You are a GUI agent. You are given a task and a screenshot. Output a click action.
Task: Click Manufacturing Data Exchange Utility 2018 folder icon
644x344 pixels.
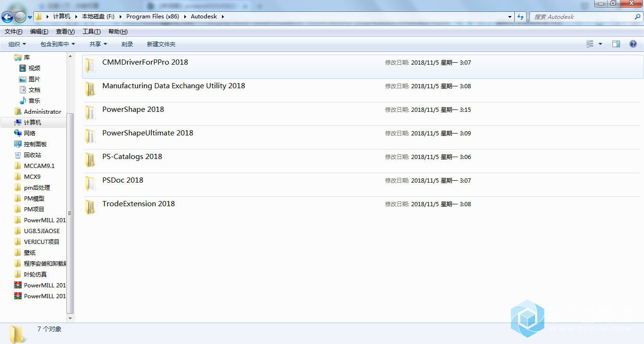[90, 89]
